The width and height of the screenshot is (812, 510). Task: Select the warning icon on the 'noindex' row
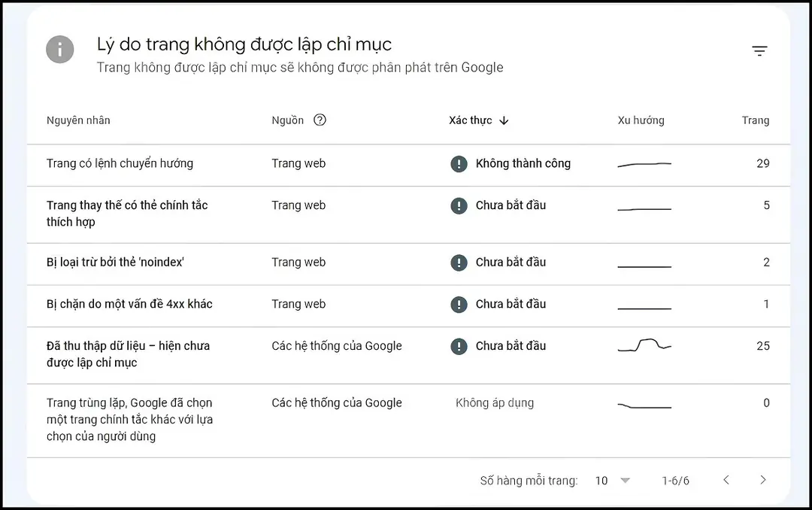click(x=459, y=263)
